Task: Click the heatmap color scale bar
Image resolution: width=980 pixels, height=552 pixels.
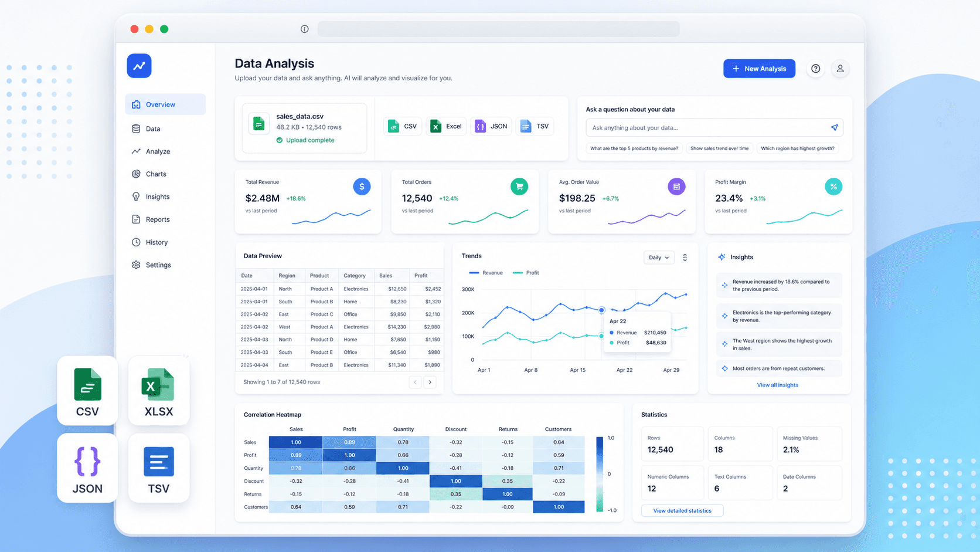Action: point(600,474)
